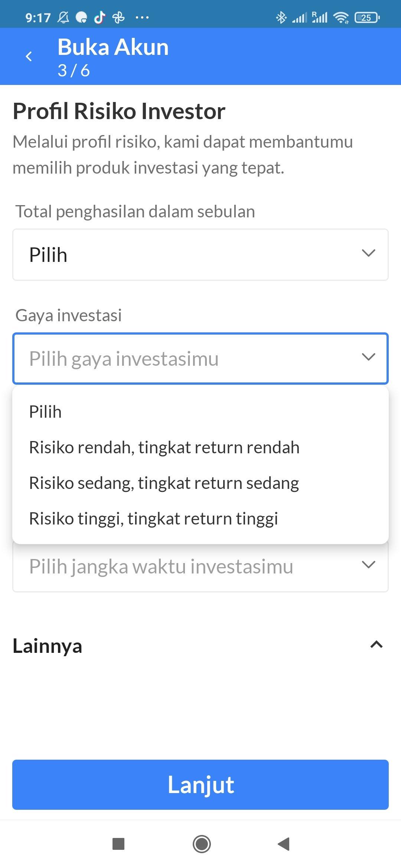Viewport: 401px width, 868px height.
Task: Collapse the Lainnya section chevron
Action: [376, 645]
